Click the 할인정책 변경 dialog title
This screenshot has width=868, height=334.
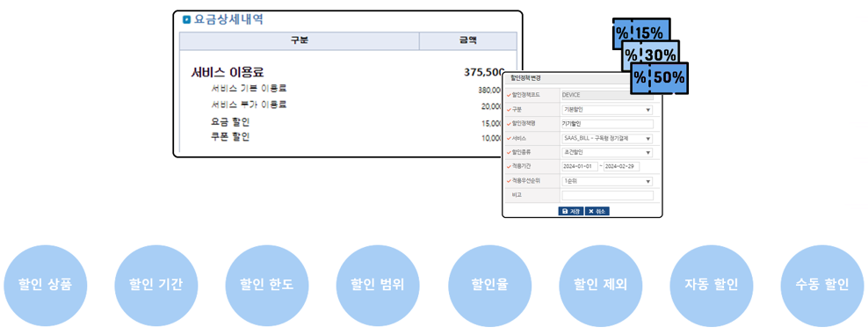(x=525, y=78)
